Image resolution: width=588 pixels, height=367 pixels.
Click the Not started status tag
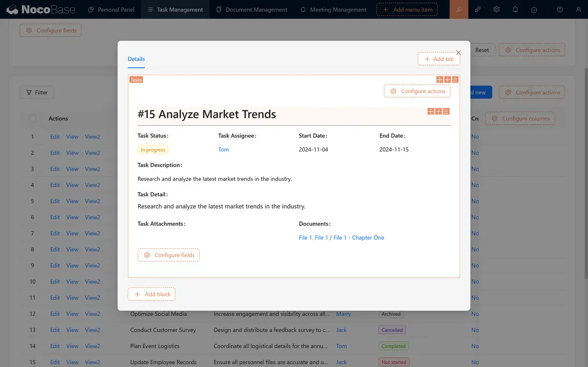394,362
